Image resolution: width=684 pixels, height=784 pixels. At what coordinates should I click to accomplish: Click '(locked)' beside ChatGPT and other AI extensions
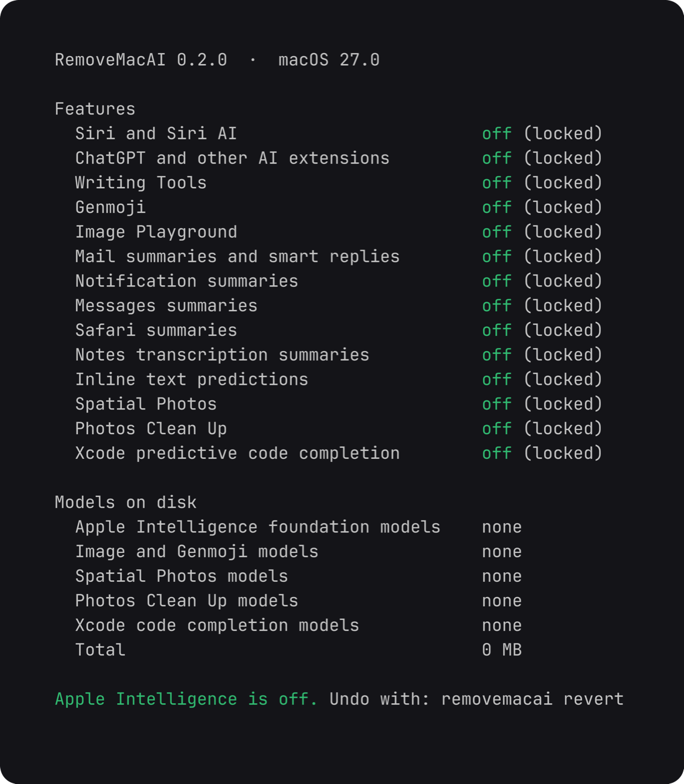pyautogui.click(x=563, y=158)
